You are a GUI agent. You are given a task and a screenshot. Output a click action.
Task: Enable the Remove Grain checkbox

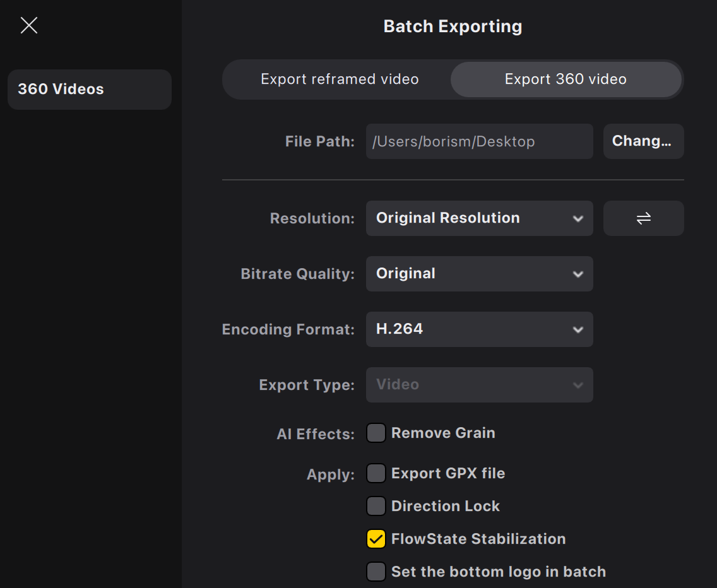pos(376,433)
